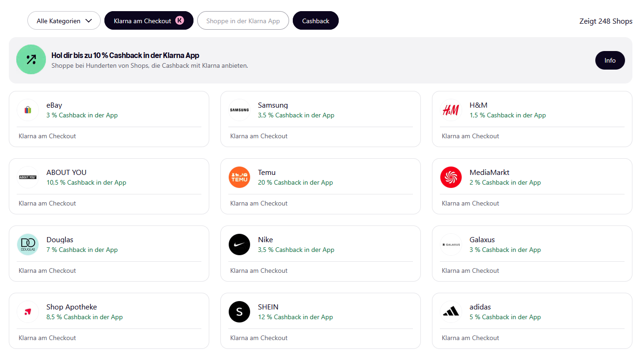Open the ABOUT YOU shop card

point(109,186)
